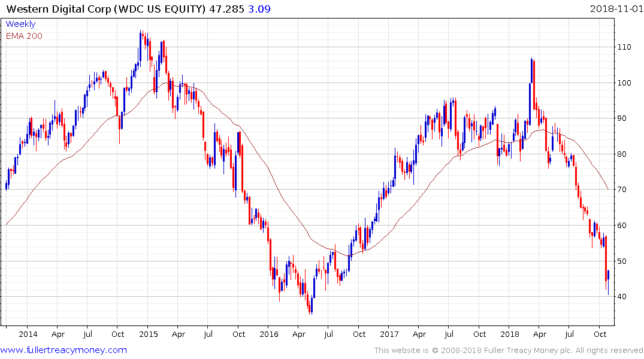Screen dimensions: 644x359
Task: Click the 2014 year label on time axis
Action: tap(28, 334)
